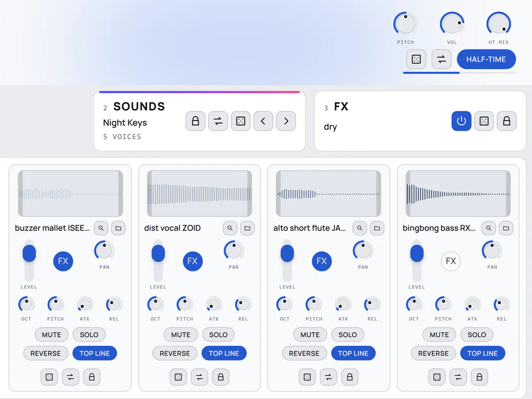Lock the SOUNDS section
532x399 pixels.
(196, 121)
